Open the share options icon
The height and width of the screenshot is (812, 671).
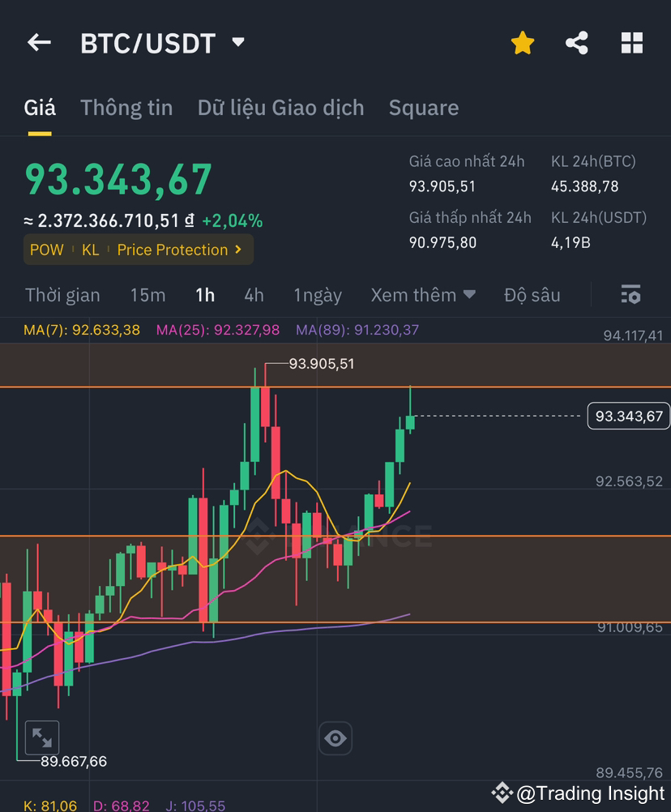(576, 43)
